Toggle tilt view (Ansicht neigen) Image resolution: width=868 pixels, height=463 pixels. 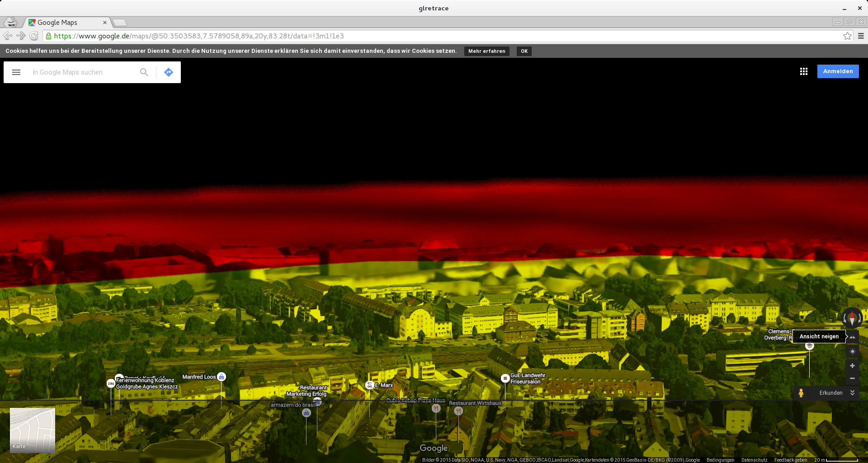click(853, 337)
